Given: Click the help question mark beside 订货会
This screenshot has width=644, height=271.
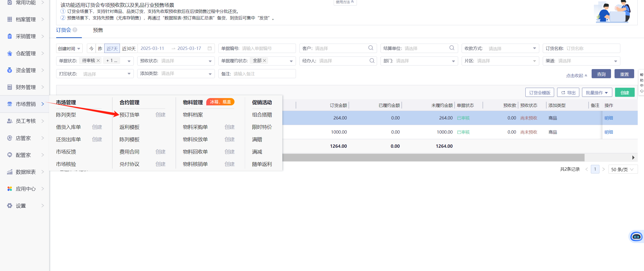Looking at the screenshot, I should tap(75, 30).
